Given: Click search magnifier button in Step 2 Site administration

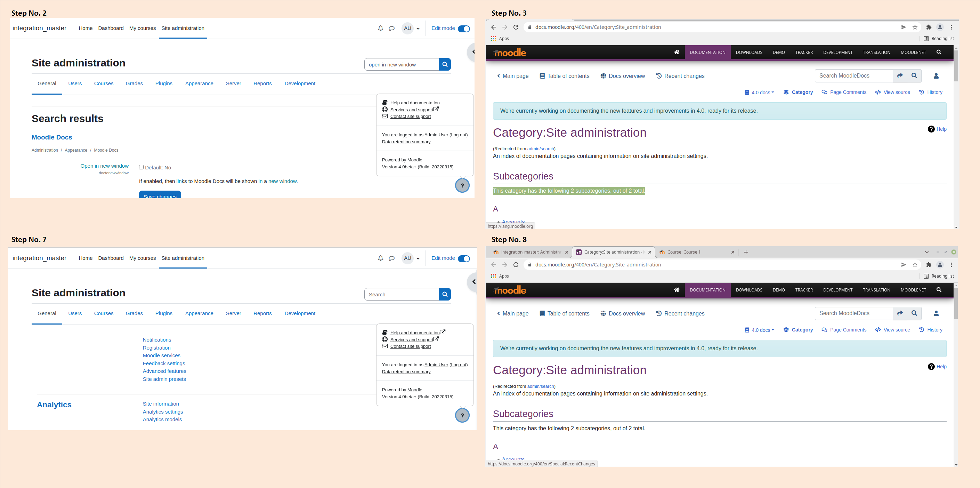Looking at the screenshot, I should (445, 64).
